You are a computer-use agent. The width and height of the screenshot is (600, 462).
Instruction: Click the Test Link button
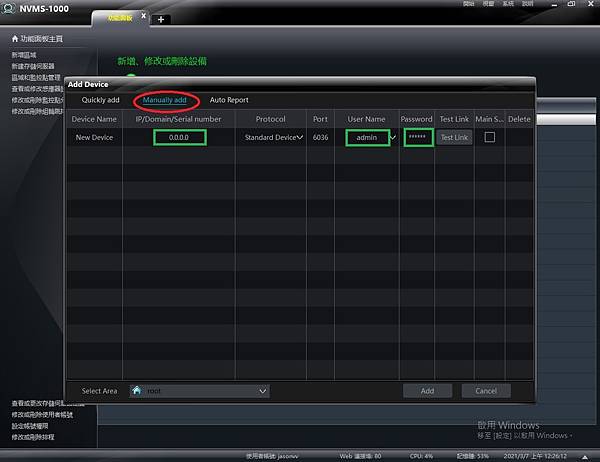[x=454, y=137]
